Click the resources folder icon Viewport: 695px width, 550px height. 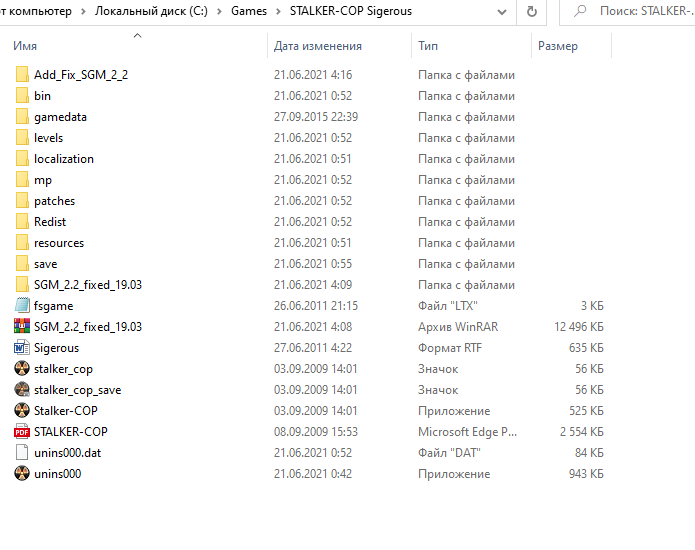(x=22, y=243)
